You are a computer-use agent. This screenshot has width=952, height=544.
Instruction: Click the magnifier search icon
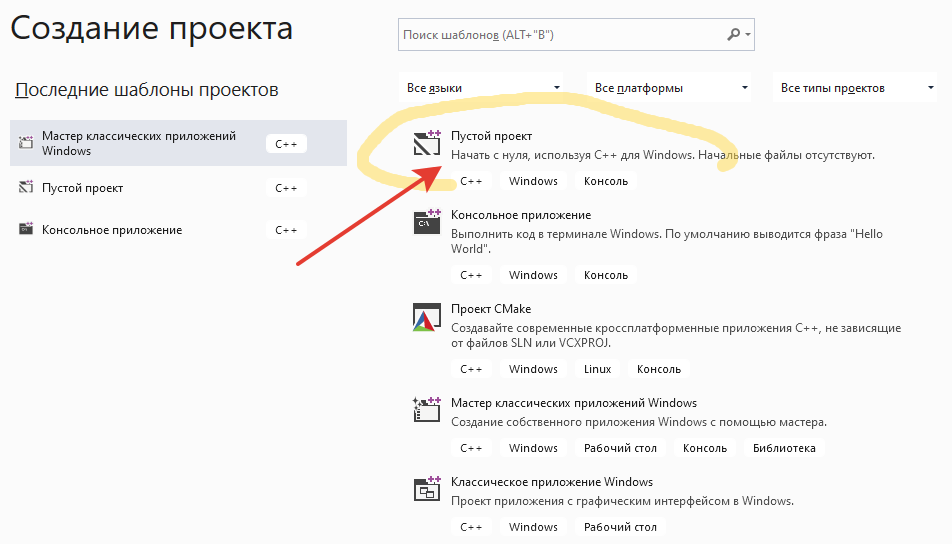[x=733, y=35]
